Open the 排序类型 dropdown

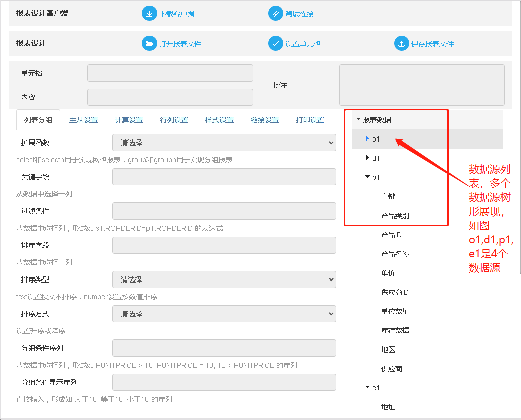click(224, 279)
